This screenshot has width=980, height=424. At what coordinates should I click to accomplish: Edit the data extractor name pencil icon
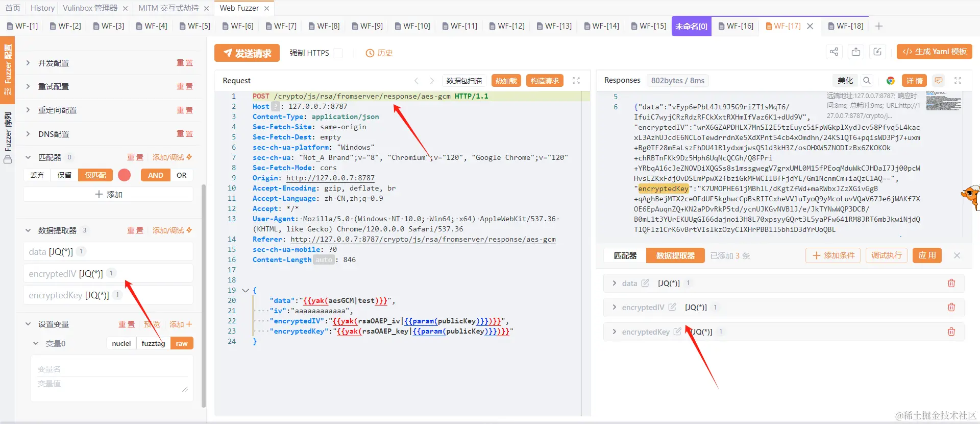tap(645, 282)
